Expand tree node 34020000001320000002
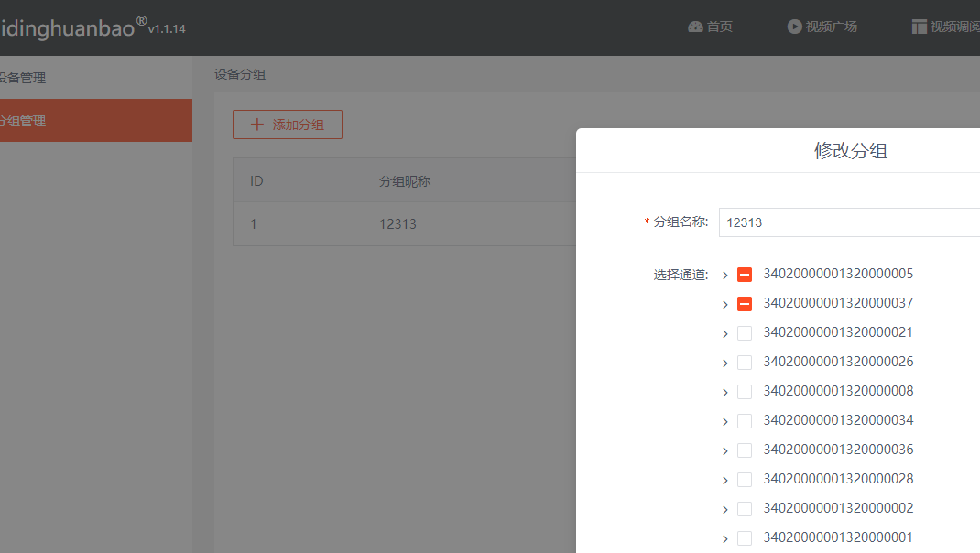The width and height of the screenshot is (980, 553). (725, 510)
